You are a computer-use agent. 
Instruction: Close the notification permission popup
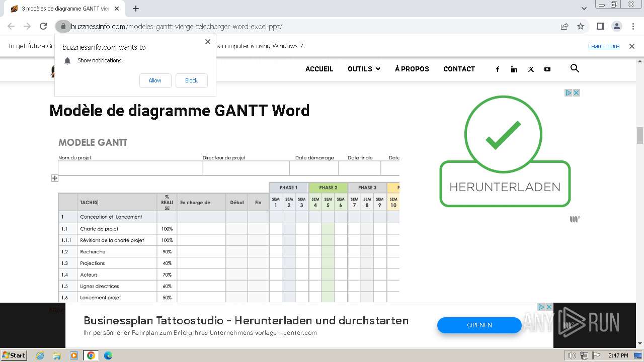[208, 42]
